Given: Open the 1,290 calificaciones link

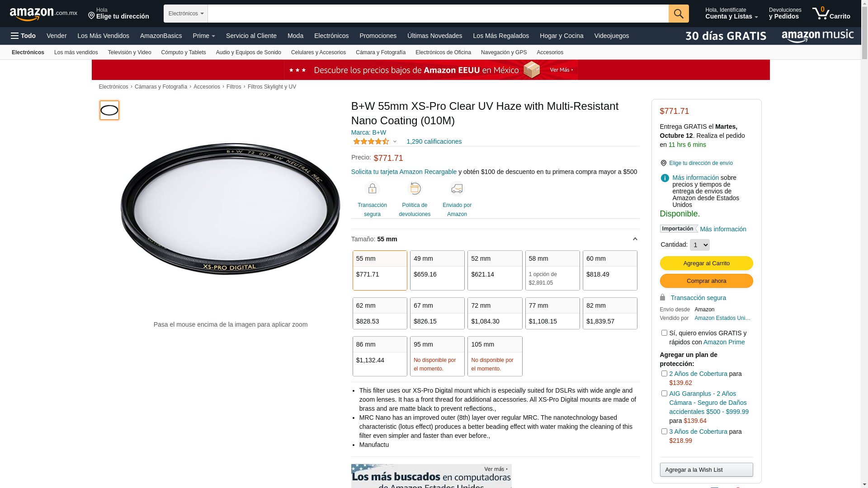Looking at the screenshot, I should coord(434,141).
